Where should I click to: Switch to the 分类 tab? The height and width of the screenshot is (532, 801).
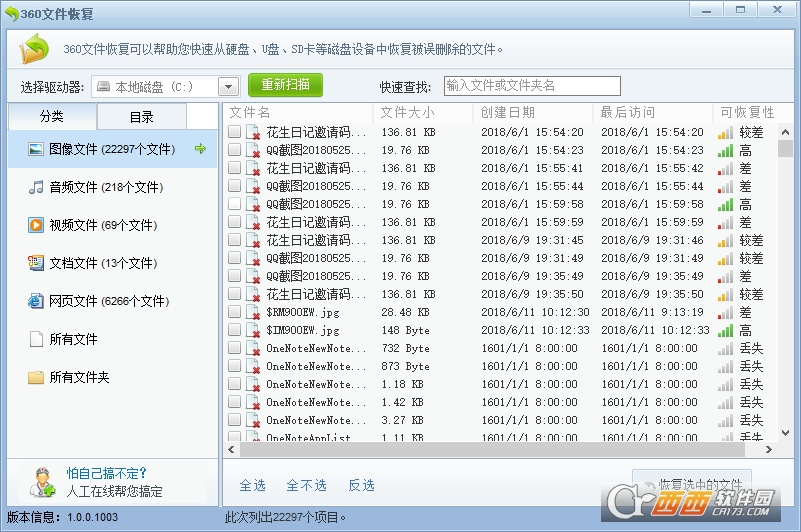[52, 117]
